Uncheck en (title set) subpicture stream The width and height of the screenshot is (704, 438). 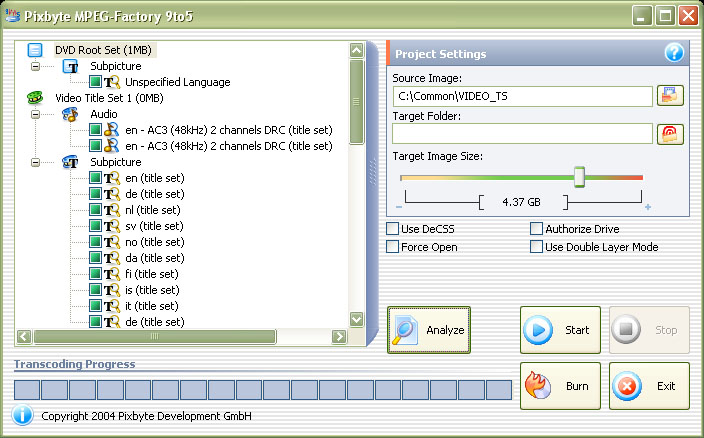(x=95, y=178)
